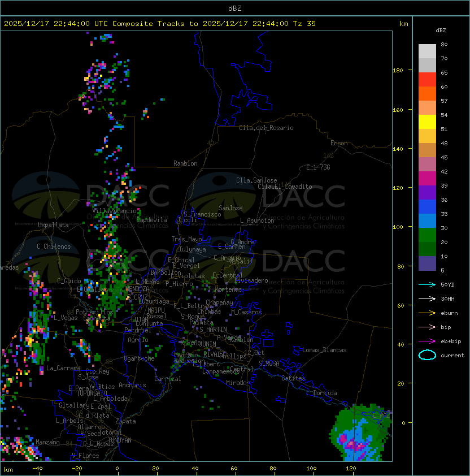The height and width of the screenshot is (476, 470).
Task: Select the pink bip arrow in legend
Action: point(427,327)
